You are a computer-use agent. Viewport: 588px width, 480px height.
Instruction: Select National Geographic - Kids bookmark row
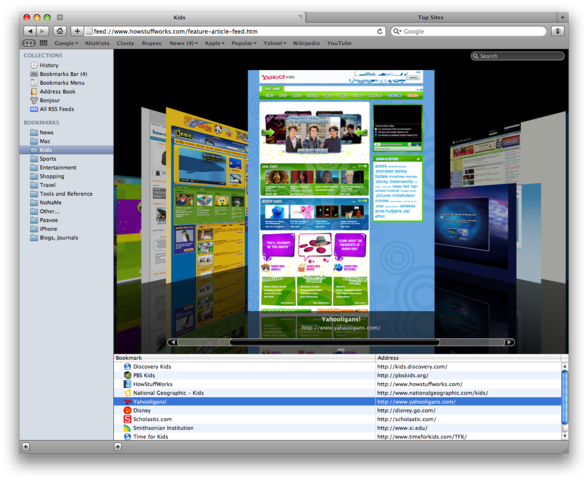(x=338, y=393)
